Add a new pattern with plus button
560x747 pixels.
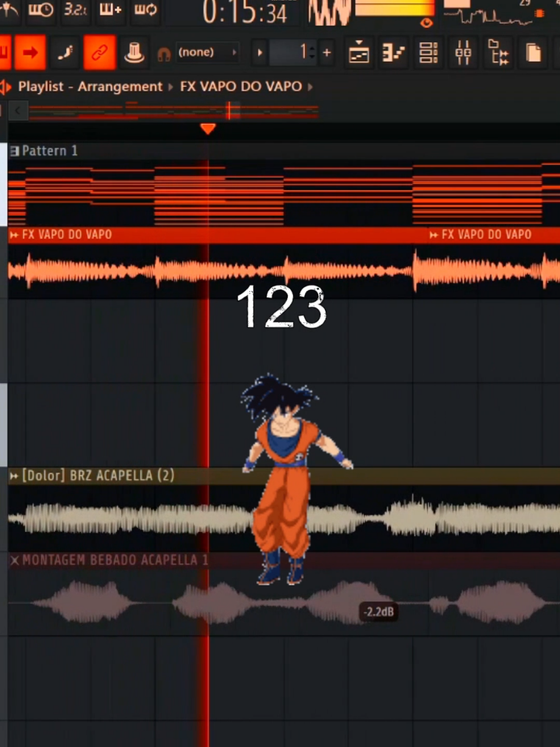327,53
